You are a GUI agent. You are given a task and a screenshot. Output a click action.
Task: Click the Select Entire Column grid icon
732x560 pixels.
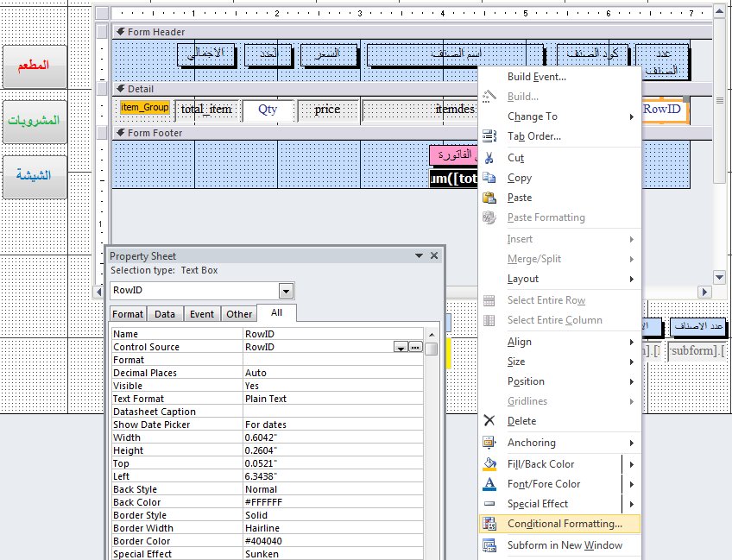489,320
